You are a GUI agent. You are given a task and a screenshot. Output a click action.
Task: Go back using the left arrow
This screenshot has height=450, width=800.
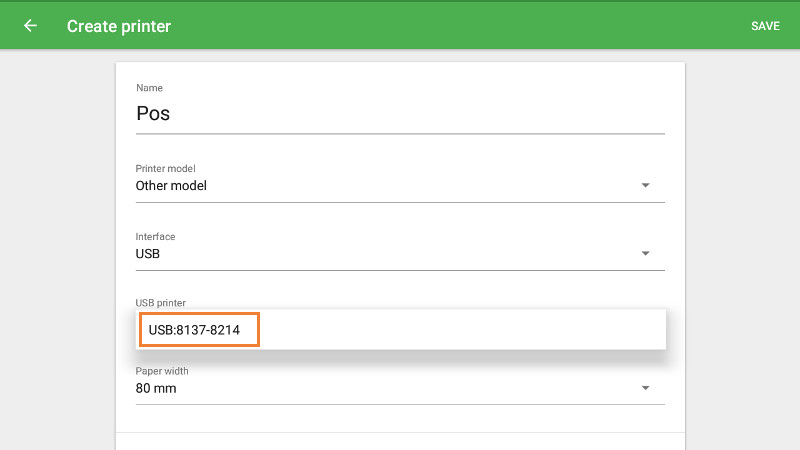pos(31,26)
